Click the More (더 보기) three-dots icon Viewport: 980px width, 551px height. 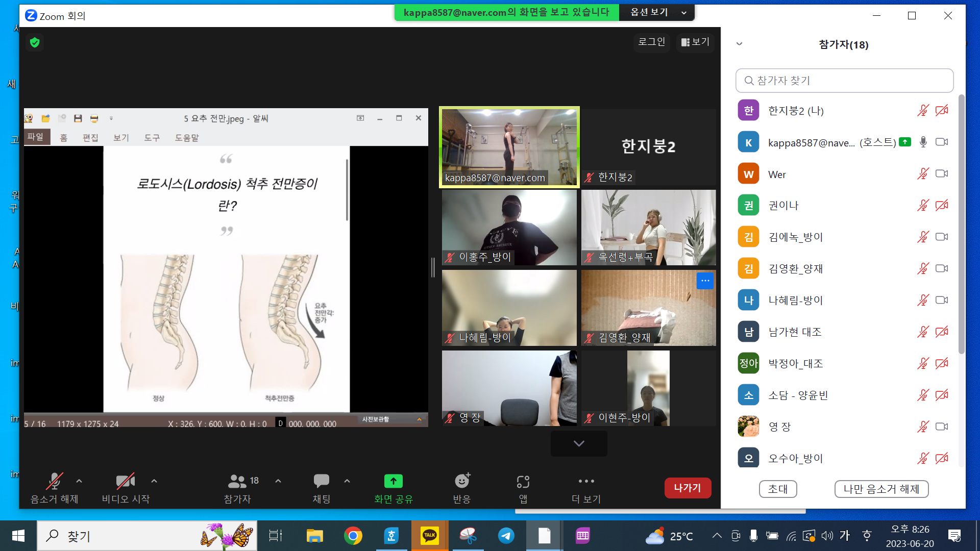586,481
